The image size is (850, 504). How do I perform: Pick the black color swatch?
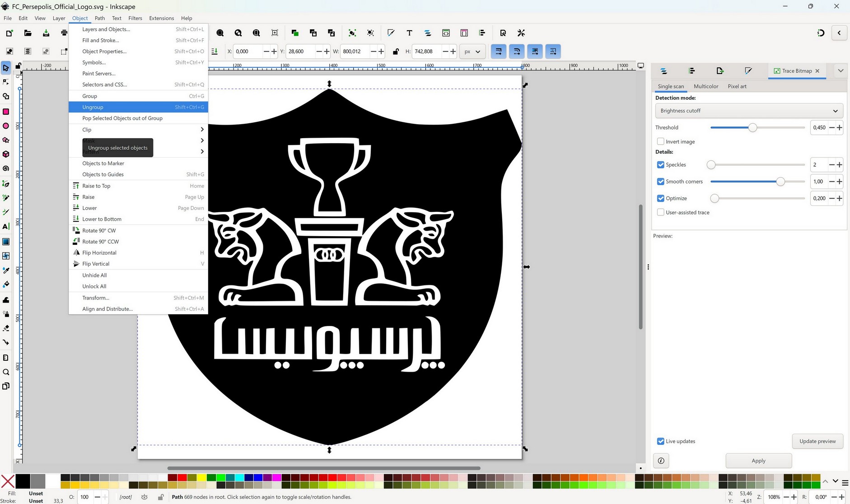(23, 481)
